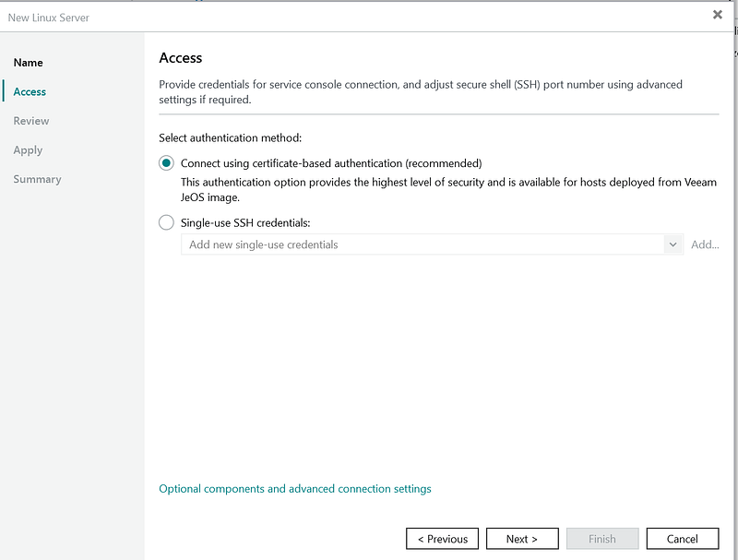
Task: Click Add... next to credentials dropdown
Action: pyautogui.click(x=705, y=245)
